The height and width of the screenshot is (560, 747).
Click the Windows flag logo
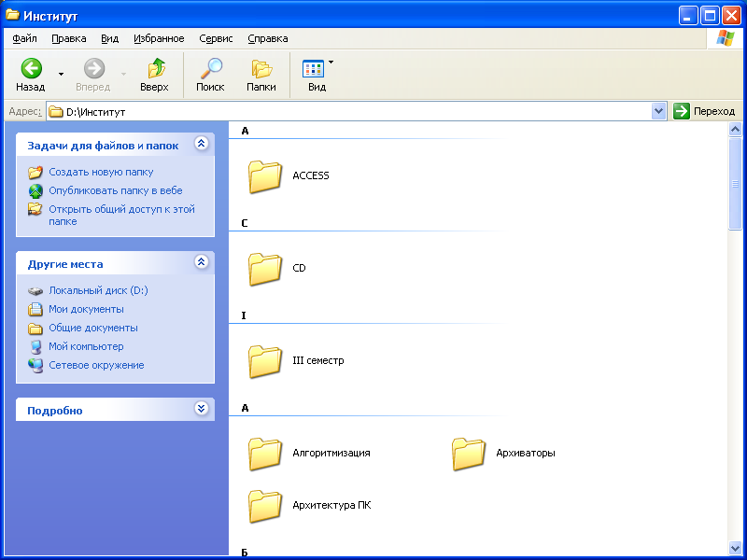pos(725,38)
